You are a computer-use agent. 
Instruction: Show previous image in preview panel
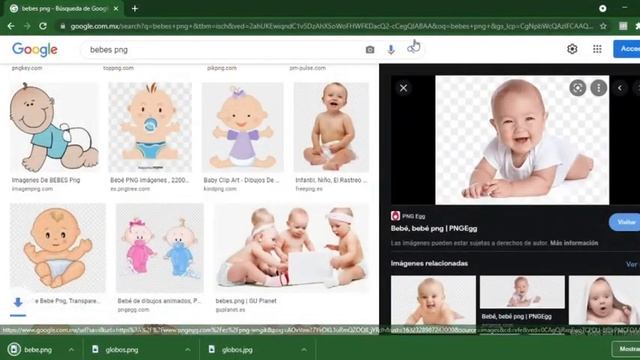pyautogui.click(x=620, y=88)
